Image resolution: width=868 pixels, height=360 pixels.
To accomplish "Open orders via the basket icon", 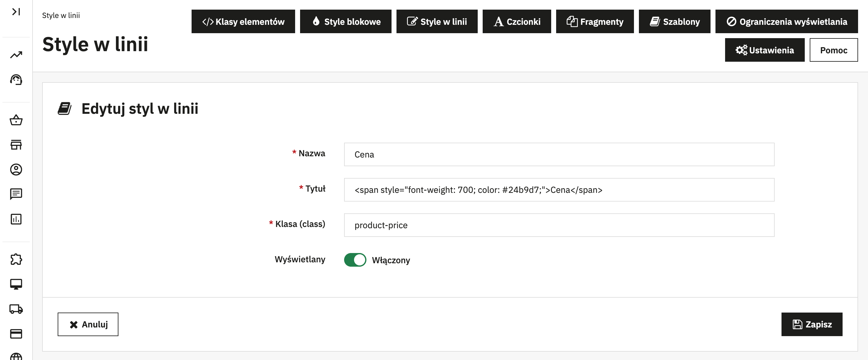I will click(x=16, y=120).
